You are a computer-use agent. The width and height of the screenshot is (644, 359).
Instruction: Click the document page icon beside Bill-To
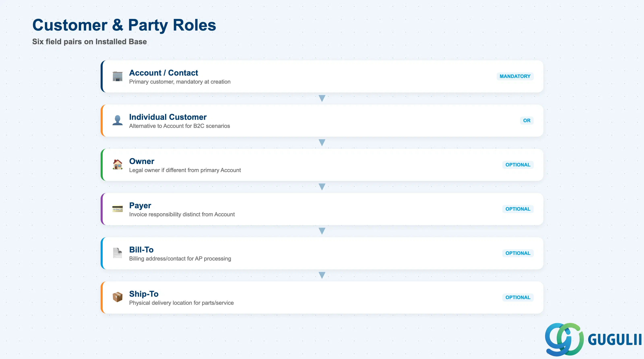[x=118, y=253]
